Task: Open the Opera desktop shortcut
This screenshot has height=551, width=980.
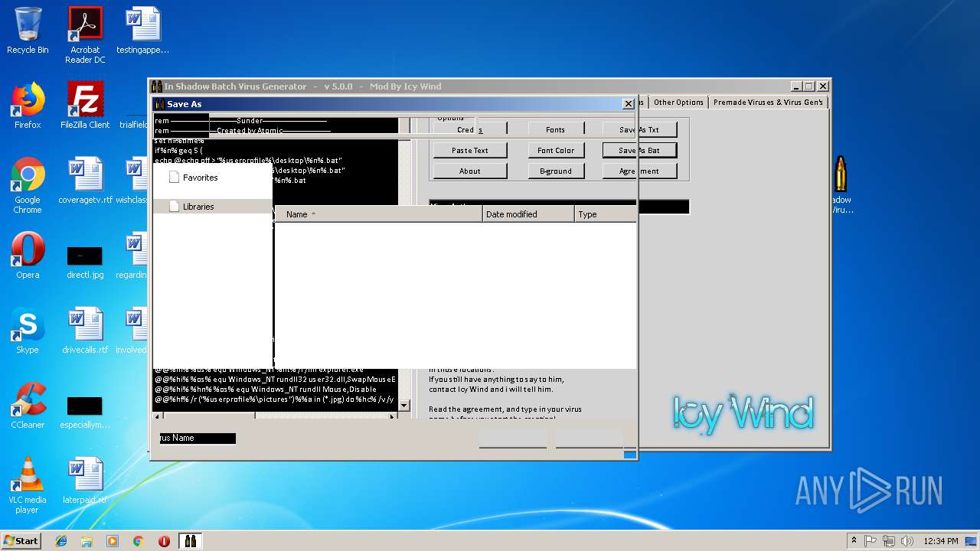Action: [x=28, y=256]
